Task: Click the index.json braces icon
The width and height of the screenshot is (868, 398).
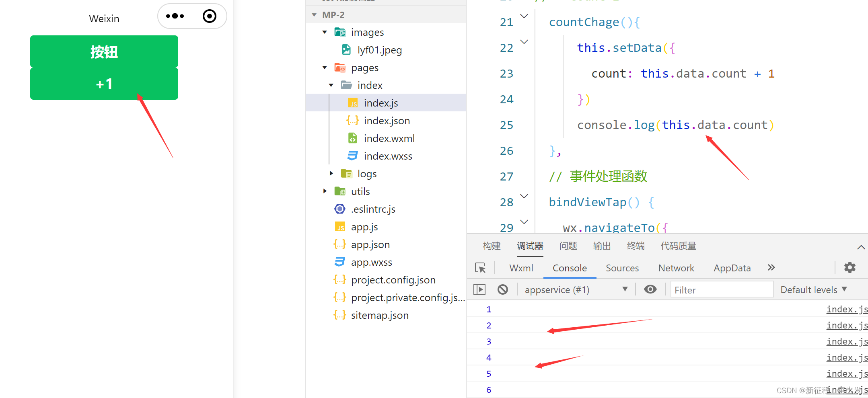Action: (353, 121)
